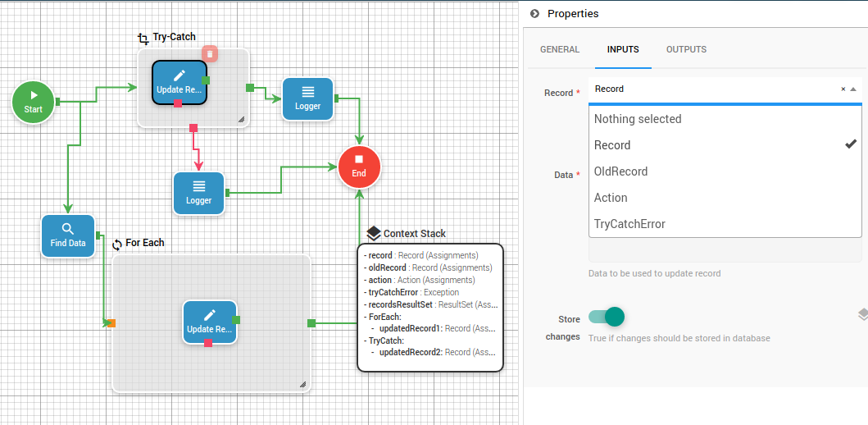Select the Find Data node
This screenshot has height=425, width=868.
tap(68, 236)
